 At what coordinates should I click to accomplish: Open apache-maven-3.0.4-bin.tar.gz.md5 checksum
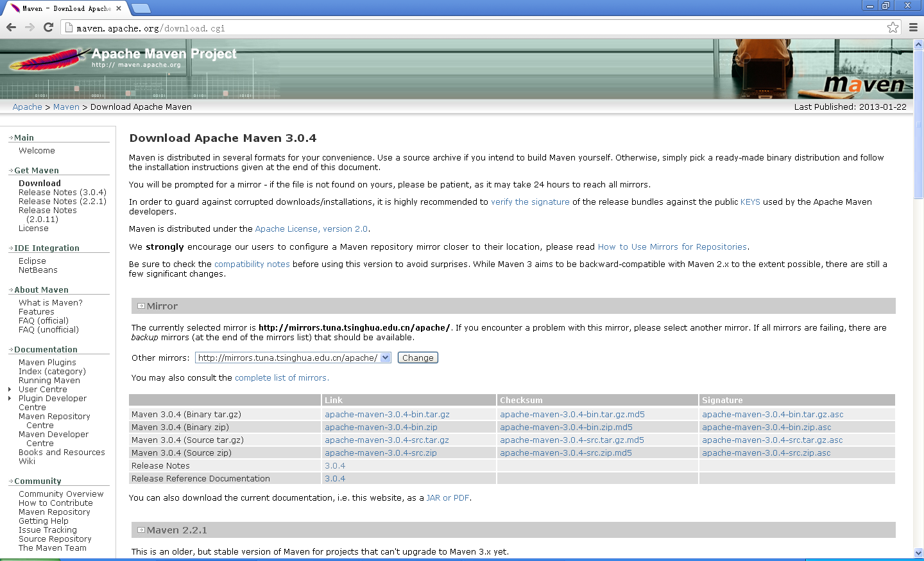(x=572, y=415)
